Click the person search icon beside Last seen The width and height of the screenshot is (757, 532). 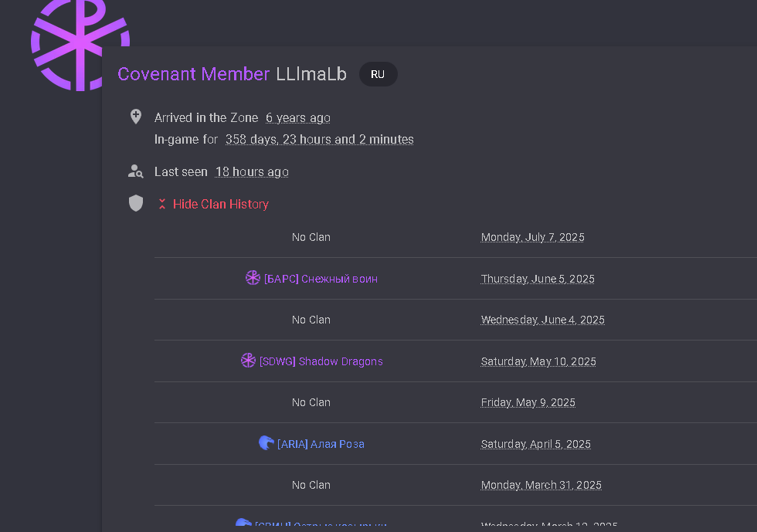(x=136, y=171)
